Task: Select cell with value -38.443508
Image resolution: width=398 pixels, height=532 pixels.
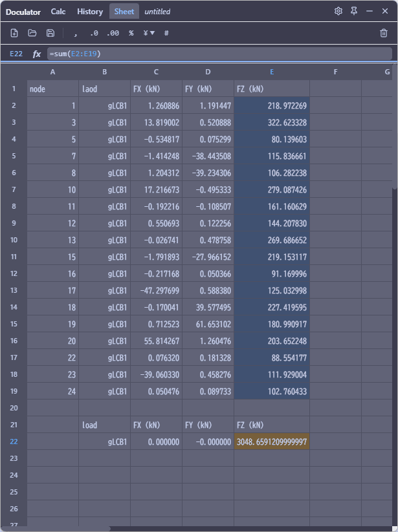Action: click(208, 156)
